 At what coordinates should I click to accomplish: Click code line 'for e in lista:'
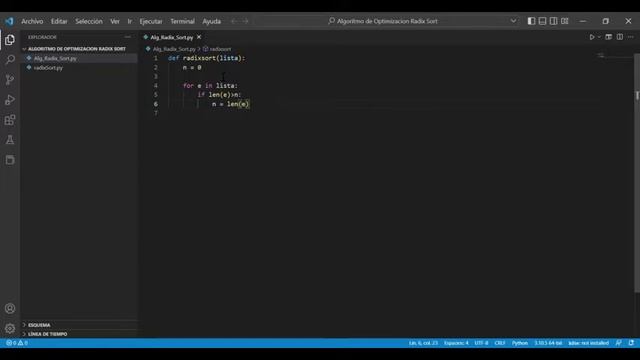point(210,86)
